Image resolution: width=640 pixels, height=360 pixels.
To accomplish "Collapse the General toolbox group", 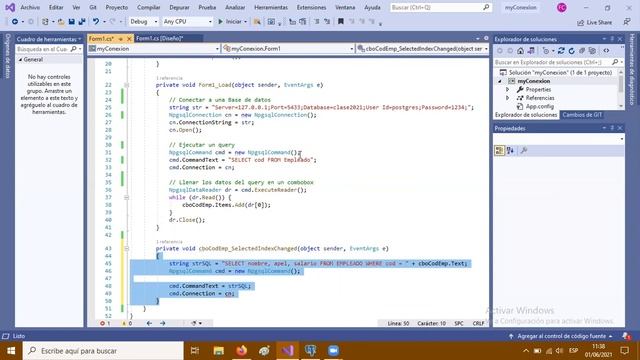I will click(20, 60).
